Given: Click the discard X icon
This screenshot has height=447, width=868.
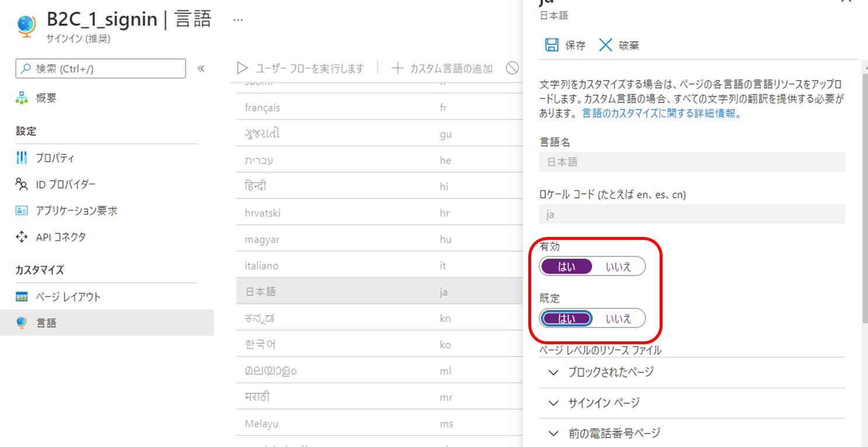Looking at the screenshot, I should [x=606, y=45].
